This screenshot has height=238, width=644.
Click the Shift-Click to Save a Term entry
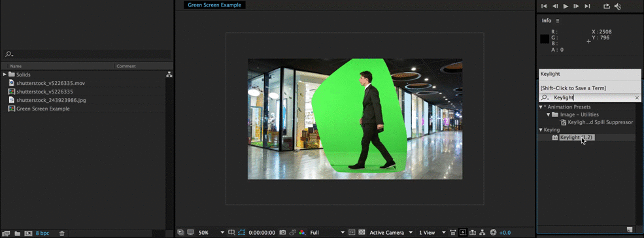pos(590,88)
